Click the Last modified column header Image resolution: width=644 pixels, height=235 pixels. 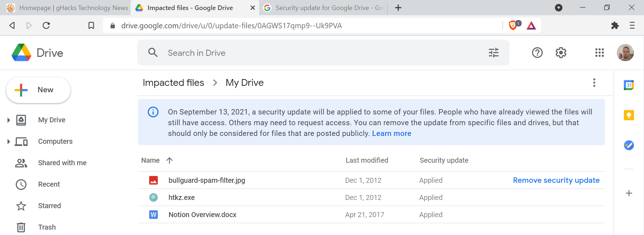point(367,160)
